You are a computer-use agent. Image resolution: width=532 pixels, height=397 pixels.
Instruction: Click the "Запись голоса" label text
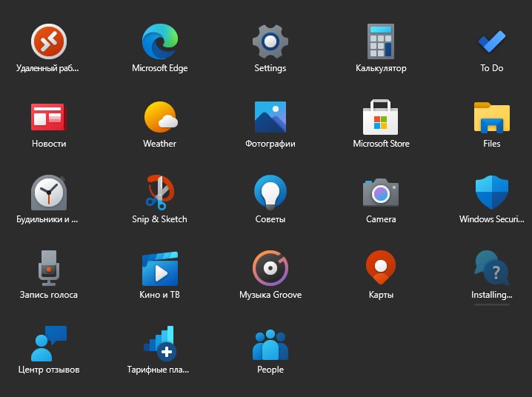click(x=49, y=295)
